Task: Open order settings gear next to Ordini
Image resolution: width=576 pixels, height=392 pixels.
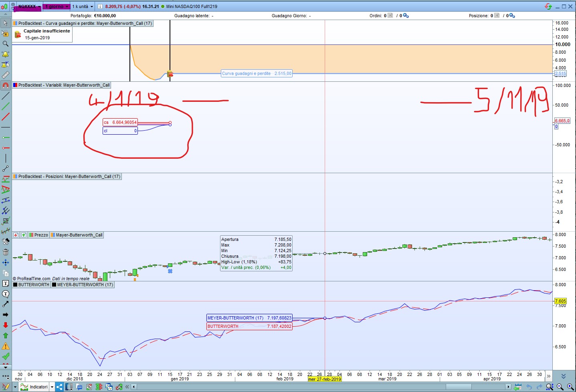Action: pos(406,16)
